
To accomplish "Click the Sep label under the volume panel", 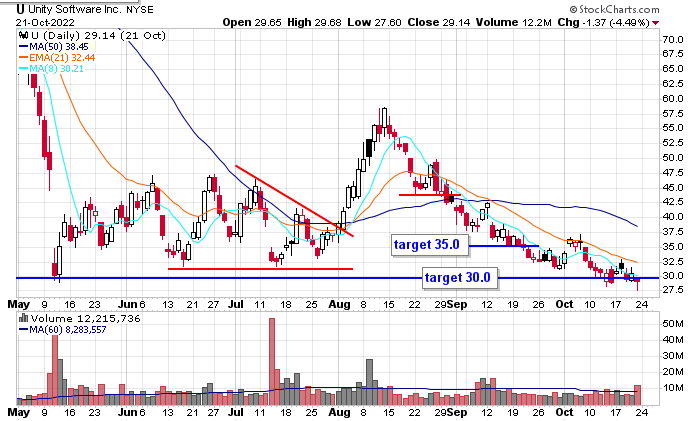I will (457, 412).
